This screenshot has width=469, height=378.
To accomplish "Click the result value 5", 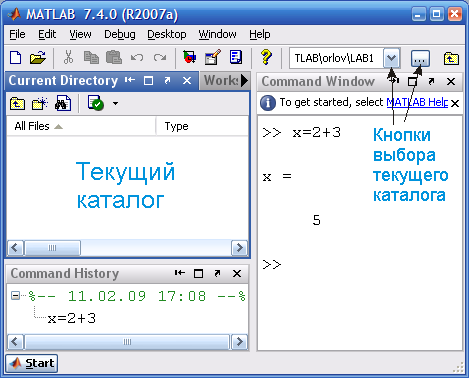I will [x=317, y=220].
